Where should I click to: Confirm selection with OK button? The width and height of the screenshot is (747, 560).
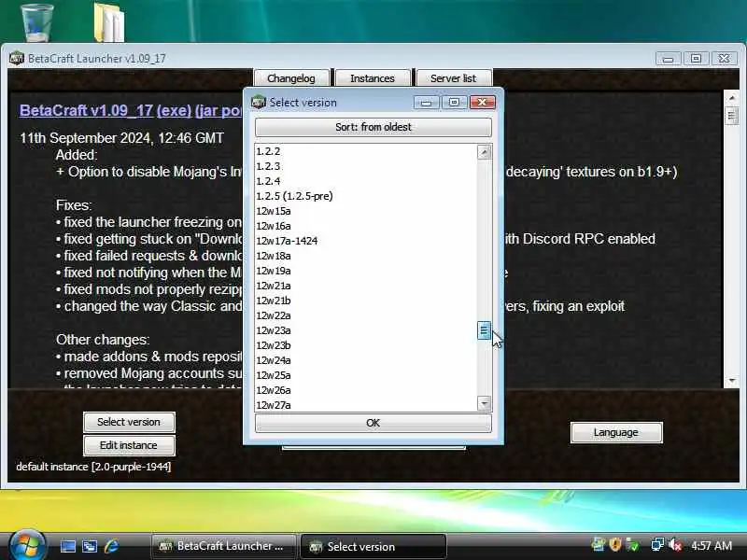pos(373,423)
